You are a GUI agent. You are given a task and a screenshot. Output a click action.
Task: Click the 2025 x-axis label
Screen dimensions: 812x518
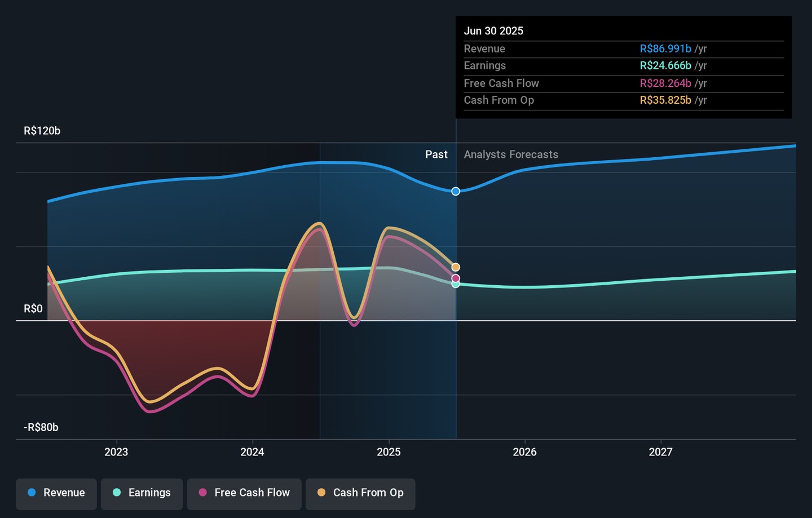(389, 452)
